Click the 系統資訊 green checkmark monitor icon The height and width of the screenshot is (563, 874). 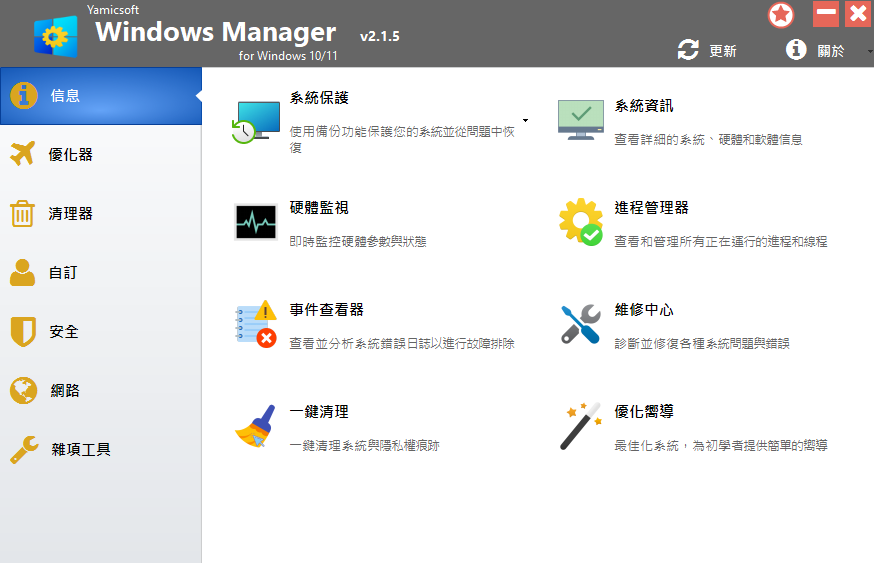tap(581, 119)
